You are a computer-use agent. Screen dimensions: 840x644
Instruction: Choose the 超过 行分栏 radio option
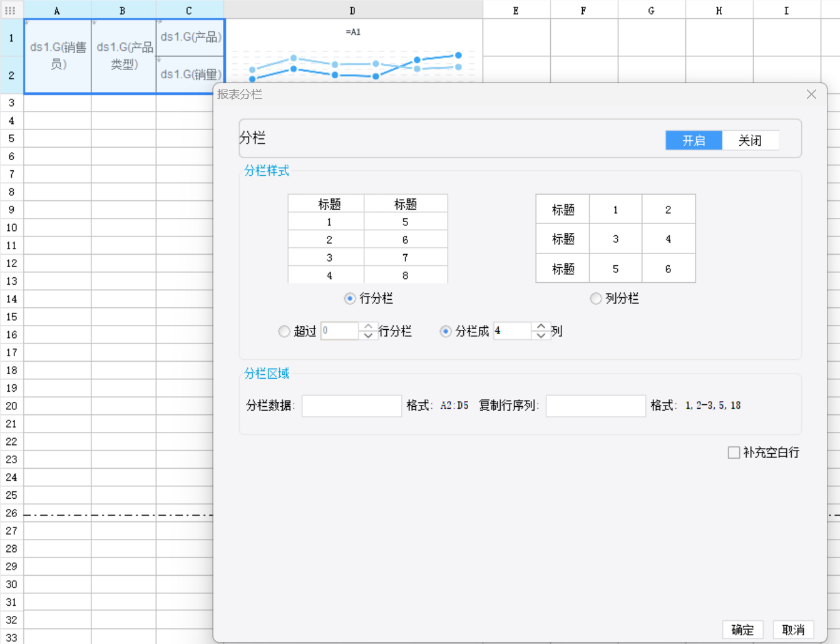284,331
